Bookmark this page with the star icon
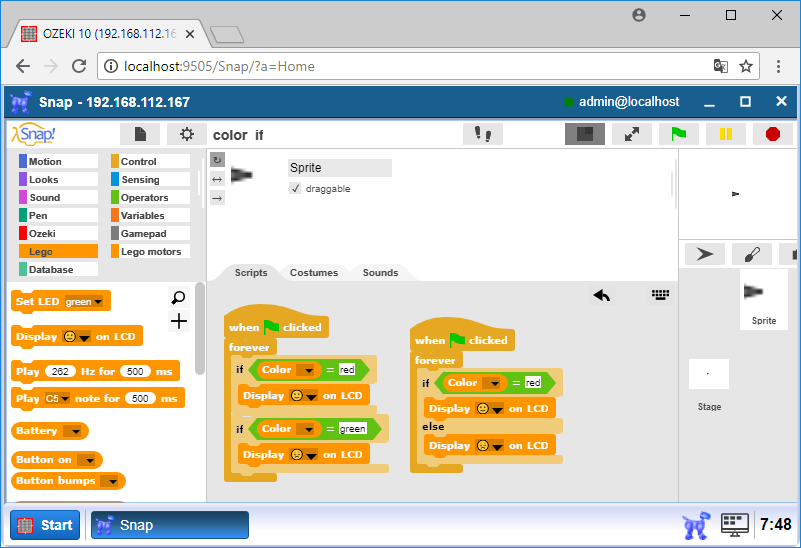This screenshot has width=801, height=548. pos(746,66)
